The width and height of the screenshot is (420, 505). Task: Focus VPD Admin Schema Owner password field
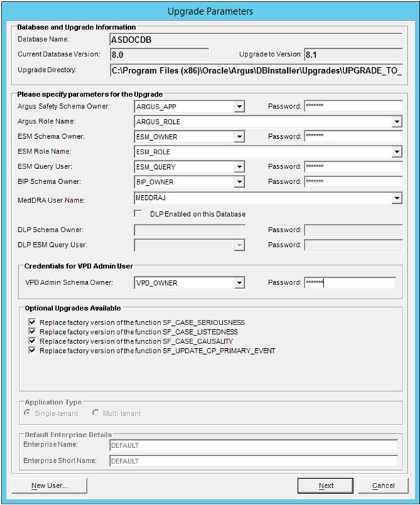tap(350, 283)
